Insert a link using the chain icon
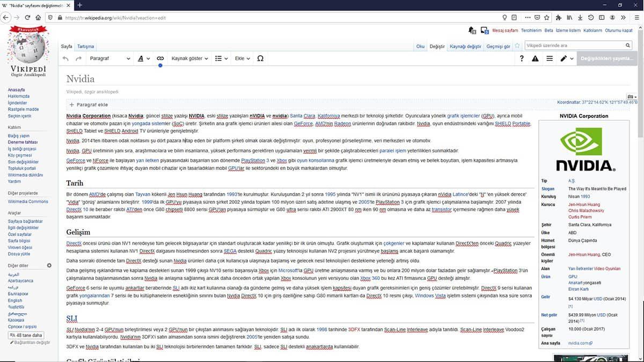The image size is (644, 362). (x=160, y=58)
